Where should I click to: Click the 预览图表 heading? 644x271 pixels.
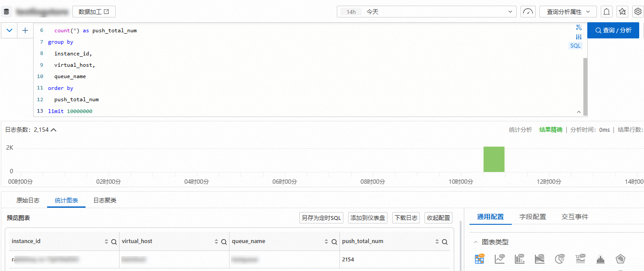(x=18, y=218)
